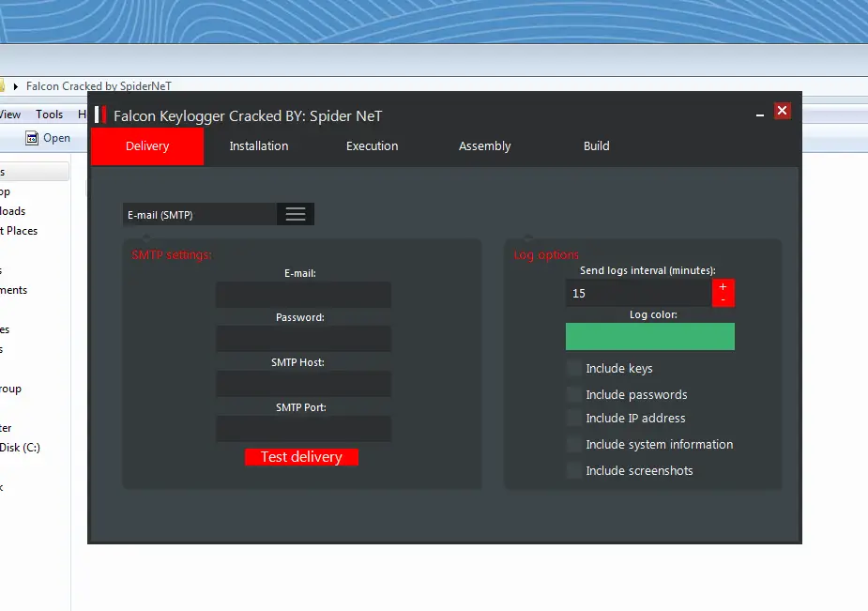Open the E-mail (SMTP) delivery options hamburger menu
This screenshot has width=868, height=611.
(295, 214)
